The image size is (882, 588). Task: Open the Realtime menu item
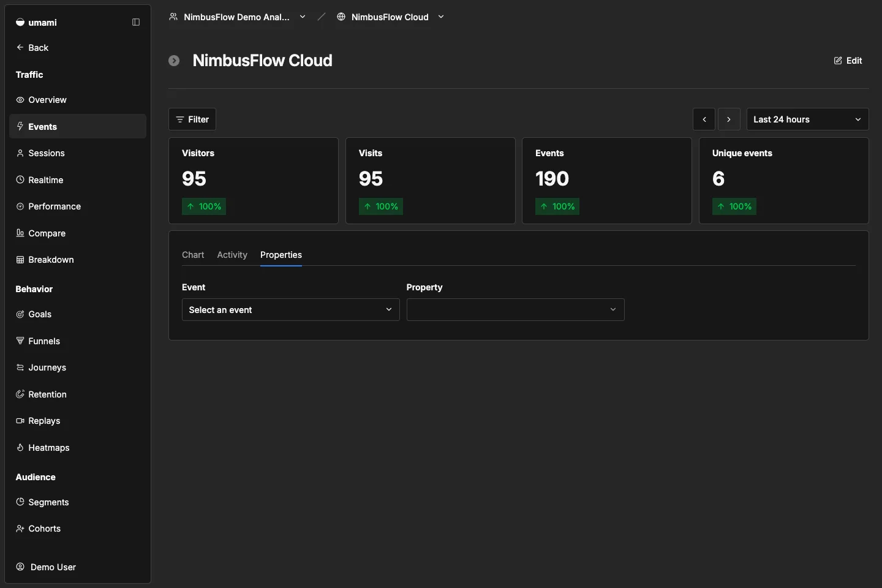[78, 179]
